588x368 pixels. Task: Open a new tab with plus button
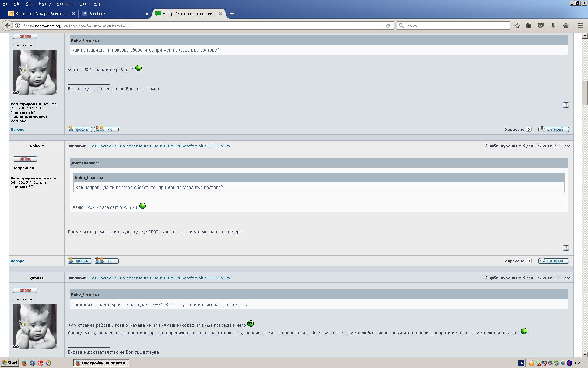click(x=232, y=14)
